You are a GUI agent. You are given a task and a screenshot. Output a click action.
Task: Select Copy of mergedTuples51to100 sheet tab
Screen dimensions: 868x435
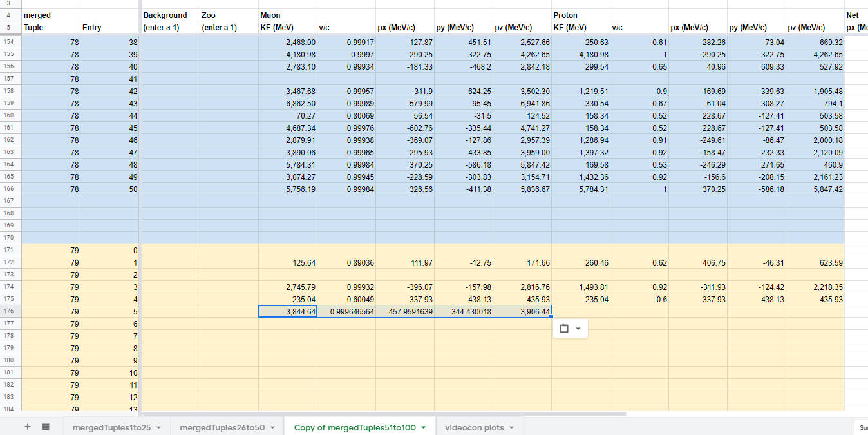click(x=355, y=427)
